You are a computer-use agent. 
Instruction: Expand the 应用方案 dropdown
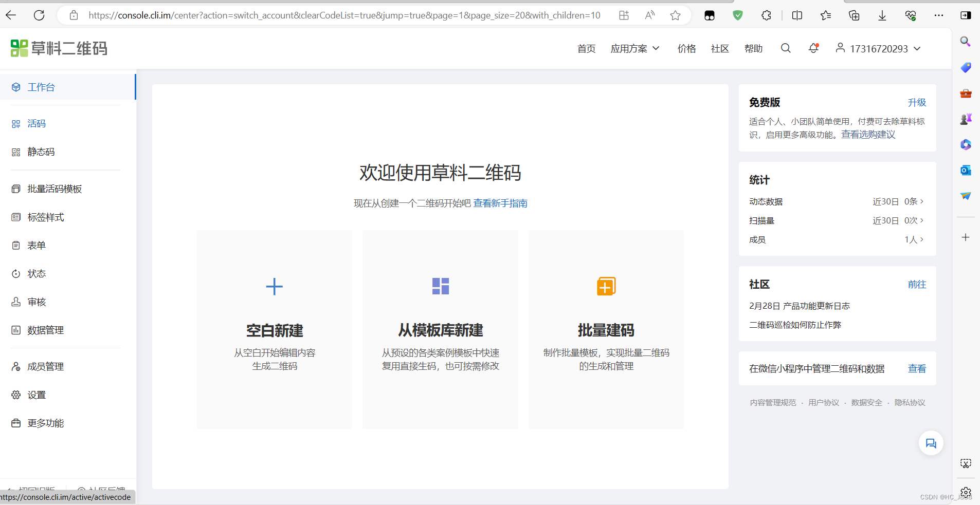tap(635, 49)
